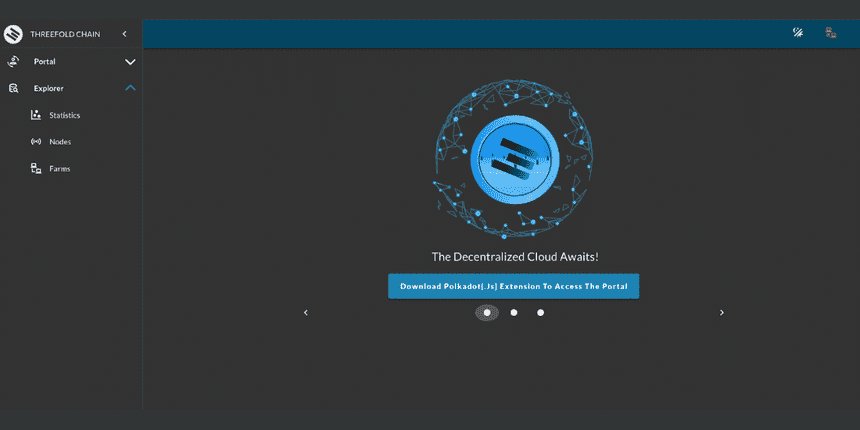Click the Portal sidebar icon
This screenshot has height=430, width=860.
coord(13,61)
